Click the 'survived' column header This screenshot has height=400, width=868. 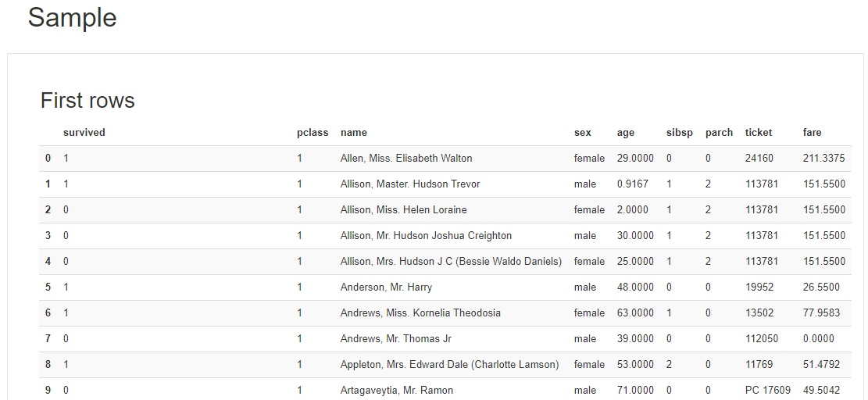pyautogui.click(x=84, y=133)
